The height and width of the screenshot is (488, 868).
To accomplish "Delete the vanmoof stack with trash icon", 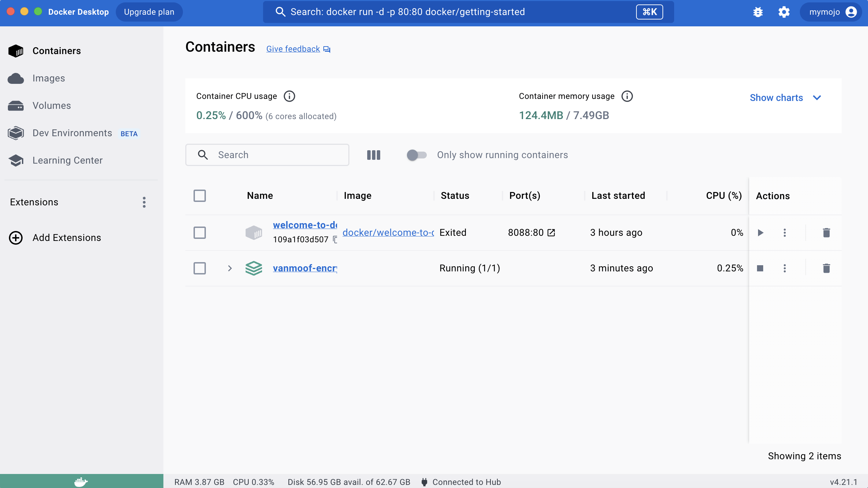I will [826, 268].
